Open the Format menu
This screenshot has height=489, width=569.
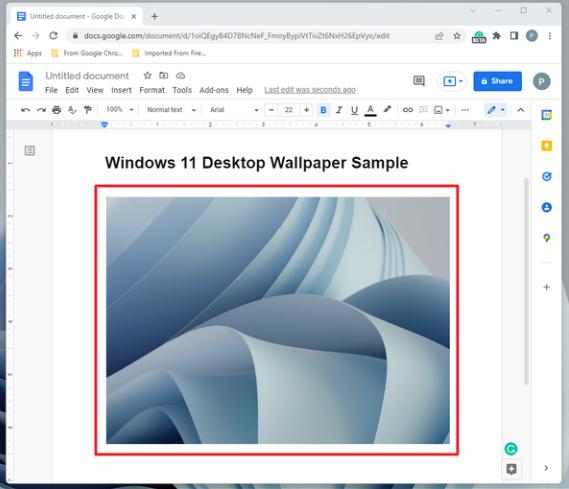pos(152,90)
